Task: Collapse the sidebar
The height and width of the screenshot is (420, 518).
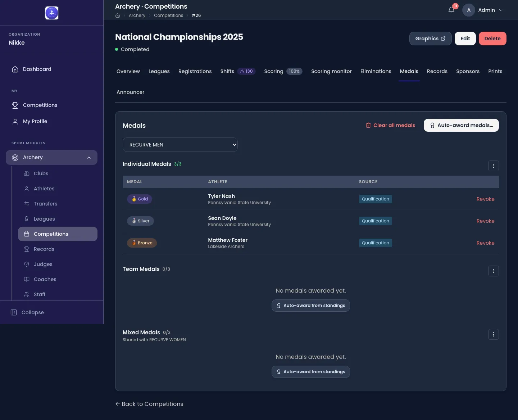Action: click(x=27, y=312)
